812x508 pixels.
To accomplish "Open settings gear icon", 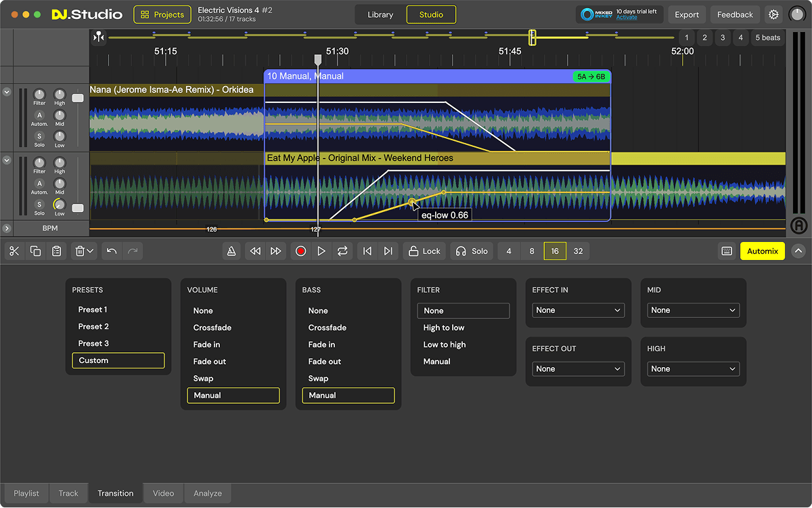I will pyautogui.click(x=773, y=14).
